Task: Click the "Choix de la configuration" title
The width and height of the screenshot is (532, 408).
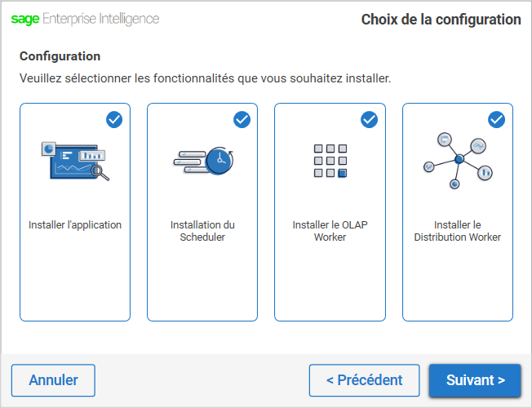Action: tap(441, 20)
